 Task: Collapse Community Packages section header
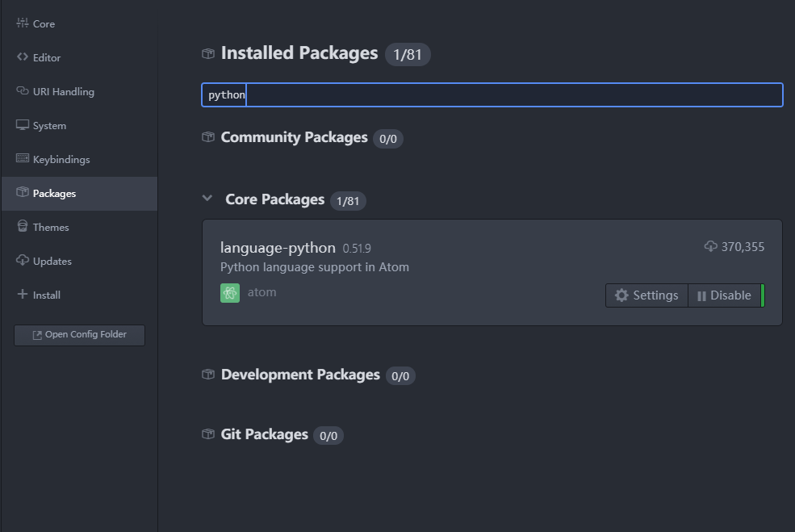point(294,137)
